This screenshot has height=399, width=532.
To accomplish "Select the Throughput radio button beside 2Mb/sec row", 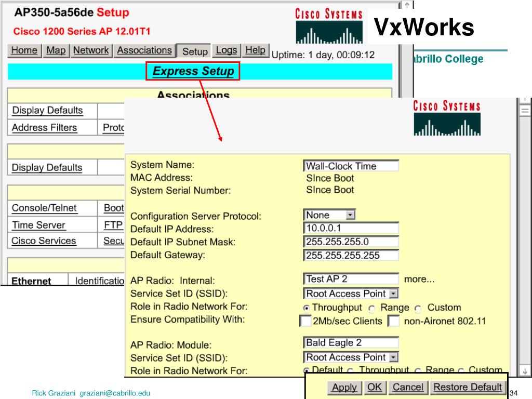I will 307,308.
